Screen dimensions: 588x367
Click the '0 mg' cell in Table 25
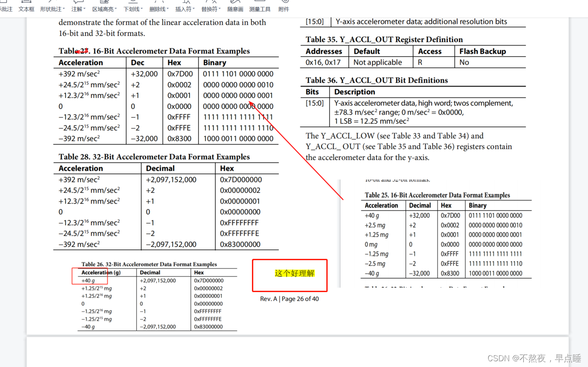tap(371, 244)
